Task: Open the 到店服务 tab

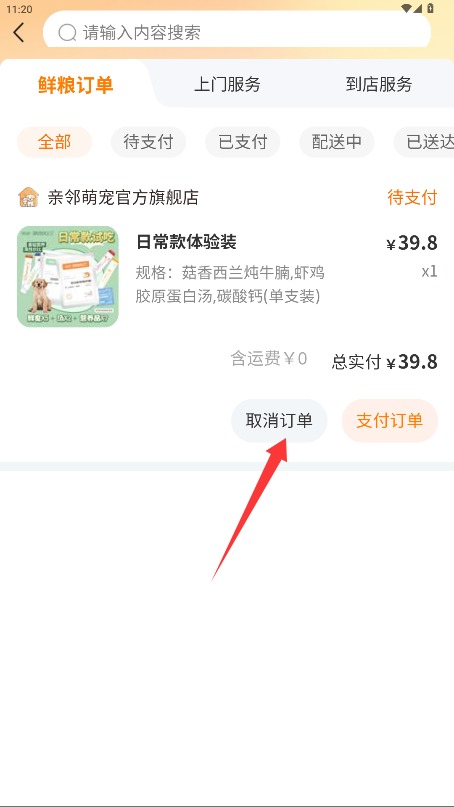Action: click(379, 84)
